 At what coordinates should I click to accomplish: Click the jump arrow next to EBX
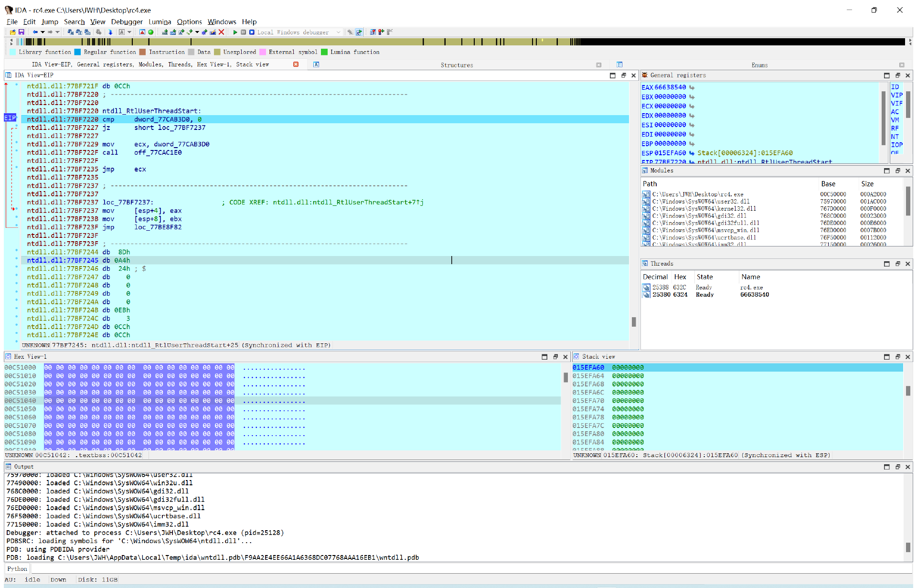tap(692, 96)
